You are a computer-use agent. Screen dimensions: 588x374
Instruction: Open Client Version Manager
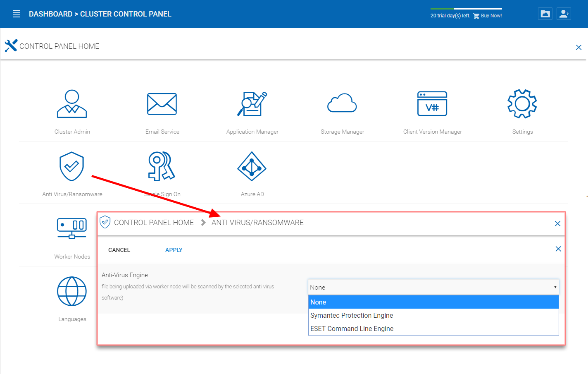(x=432, y=104)
